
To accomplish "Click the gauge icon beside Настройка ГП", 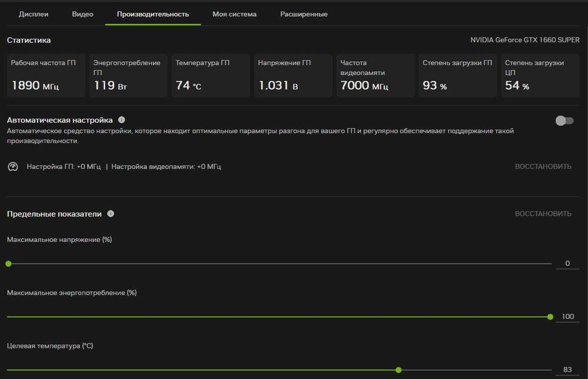I will pyautogui.click(x=13, y=166).
